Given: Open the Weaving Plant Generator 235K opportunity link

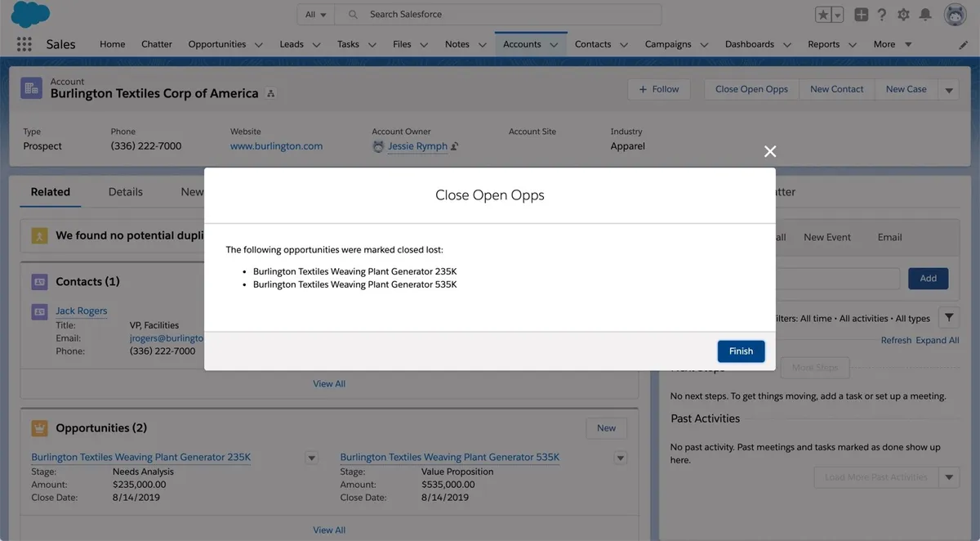Looking at the screenshot, I should tap(141, 458).
